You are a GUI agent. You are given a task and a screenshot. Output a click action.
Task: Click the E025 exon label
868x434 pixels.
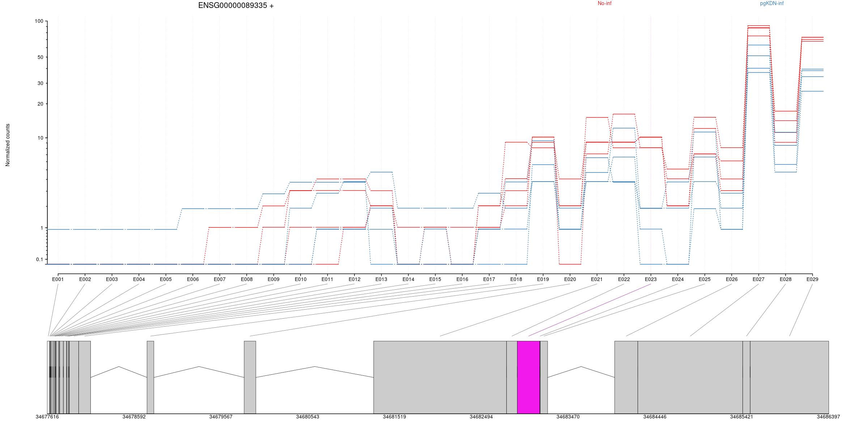click(705, 279)
